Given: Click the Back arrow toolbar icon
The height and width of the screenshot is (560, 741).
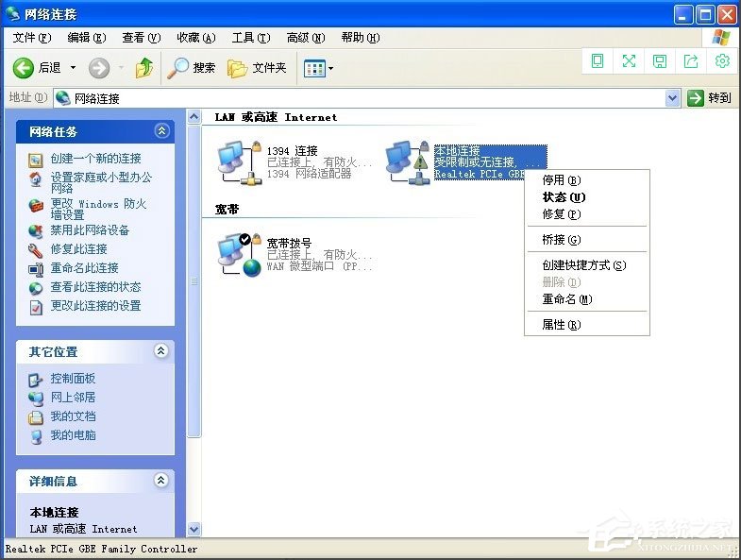Looking at the screenshot, I should (23, 68).
